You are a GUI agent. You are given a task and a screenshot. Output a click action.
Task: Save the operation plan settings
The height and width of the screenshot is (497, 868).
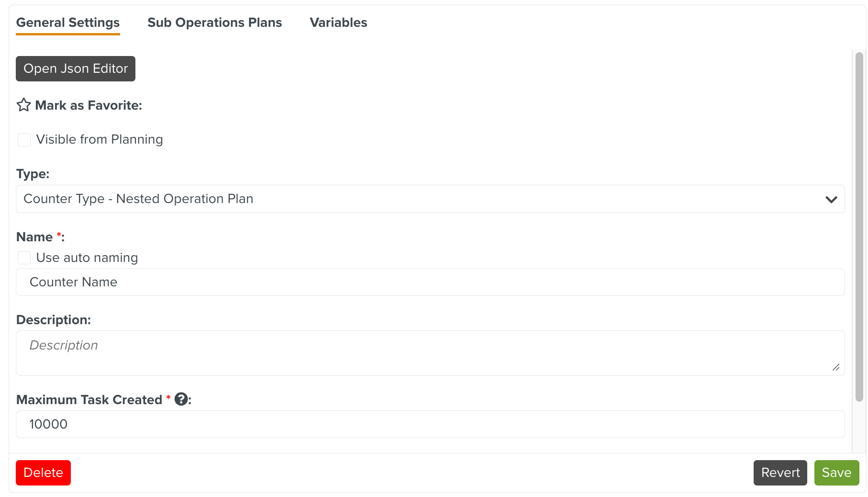pos(836,473)
